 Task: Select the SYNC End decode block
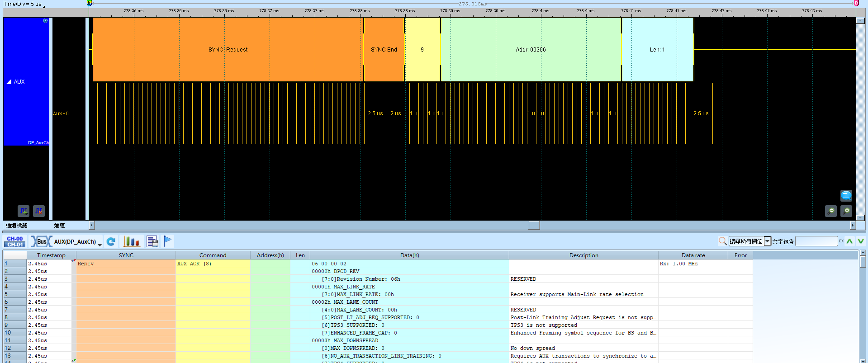click(x=384, y=50)
